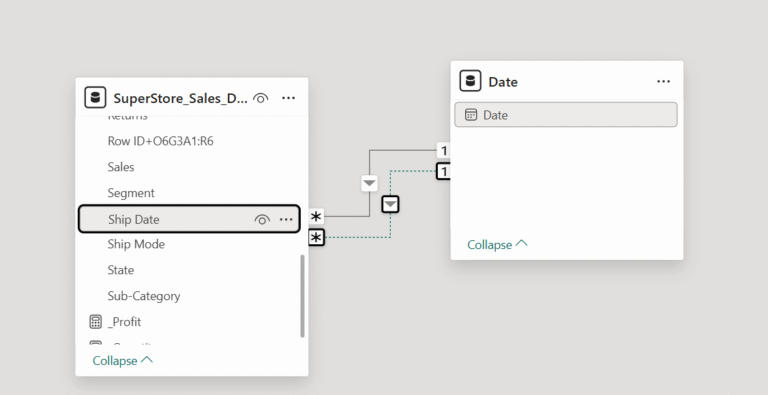768x395 pixels.
Task: Click the solid relationship one-side marker
Action: click(444, 150)
